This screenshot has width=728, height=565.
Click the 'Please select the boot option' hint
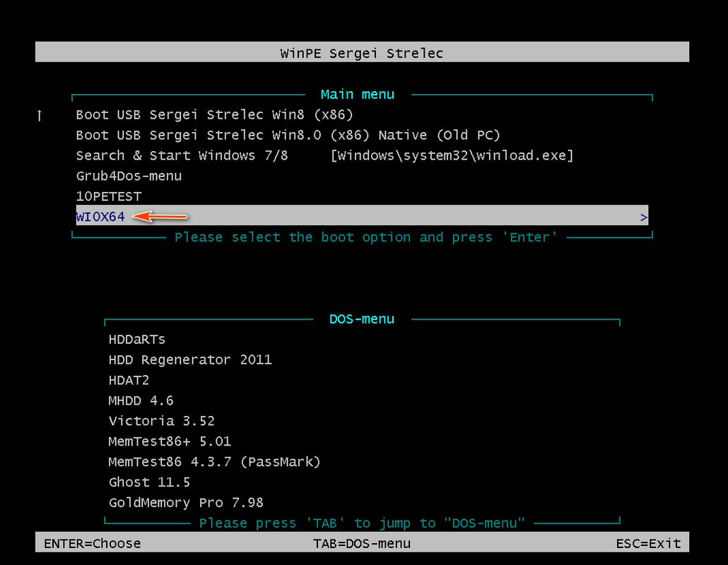click(366, 237)
